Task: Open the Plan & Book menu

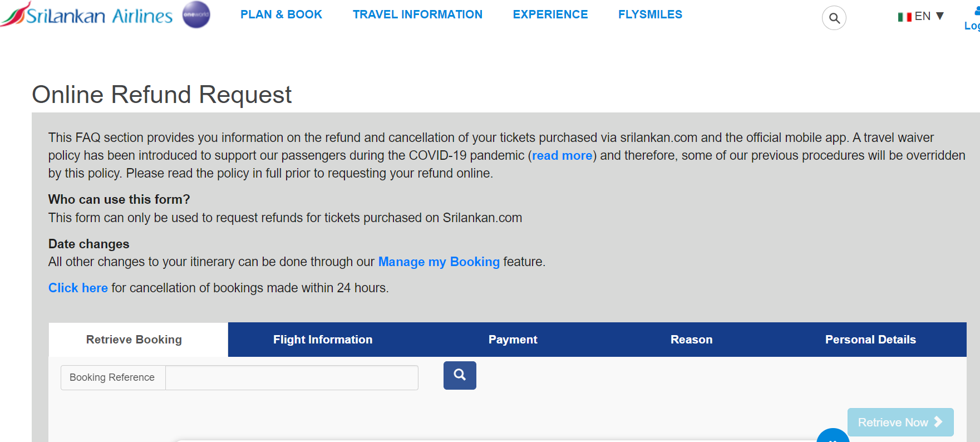Action: tap(281, 14)
